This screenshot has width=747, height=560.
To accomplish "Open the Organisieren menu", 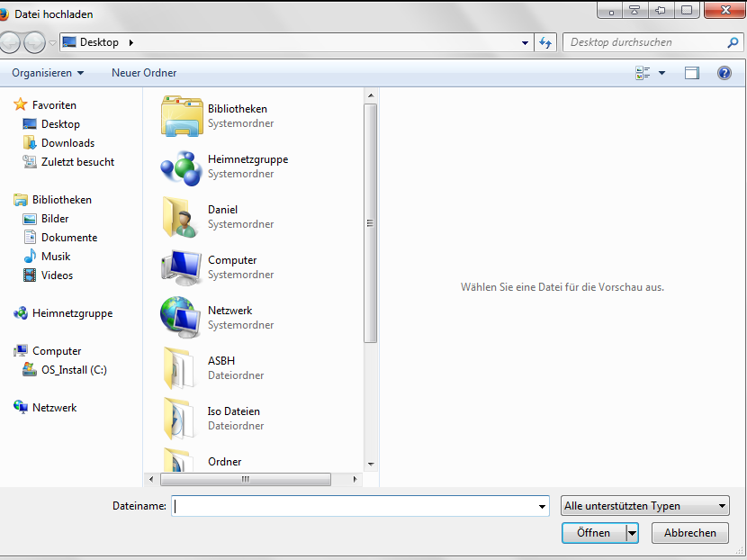I will (x=48, y=73).
